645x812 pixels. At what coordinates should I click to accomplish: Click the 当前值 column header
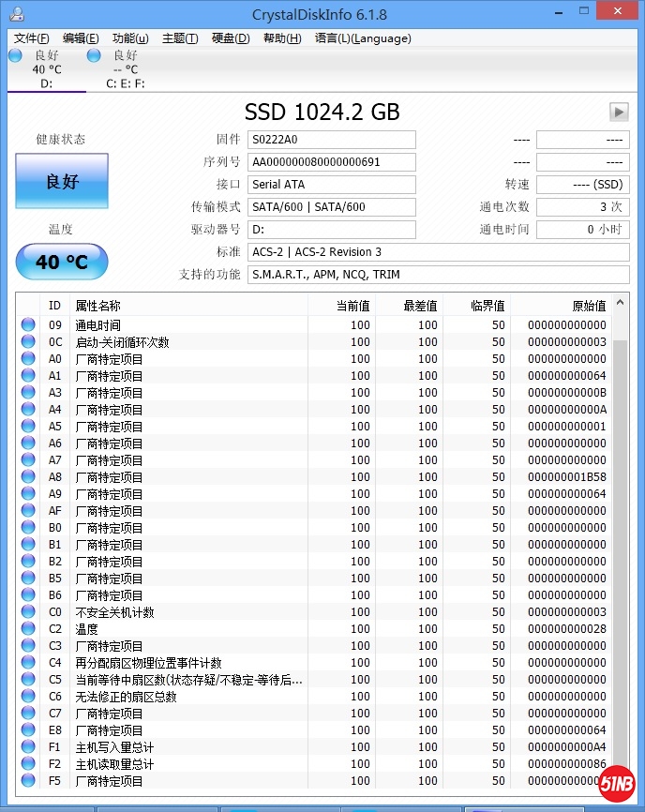(x=342, y=306)
